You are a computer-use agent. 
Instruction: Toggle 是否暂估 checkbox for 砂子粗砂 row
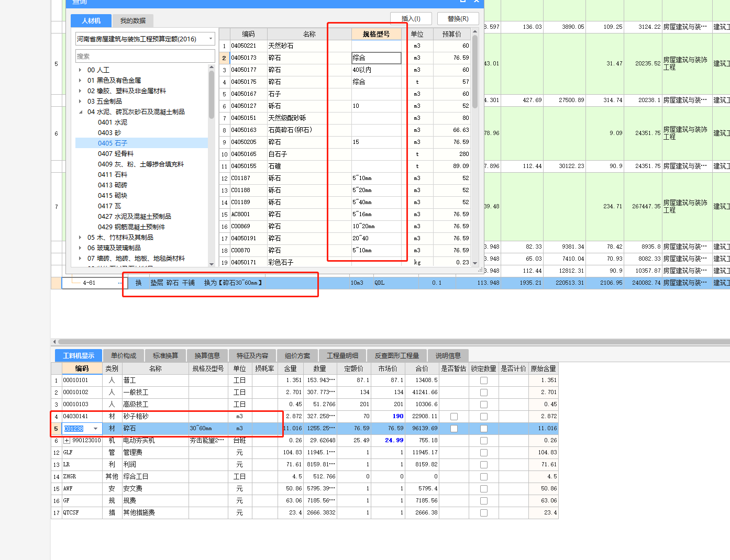coord(454,417)
